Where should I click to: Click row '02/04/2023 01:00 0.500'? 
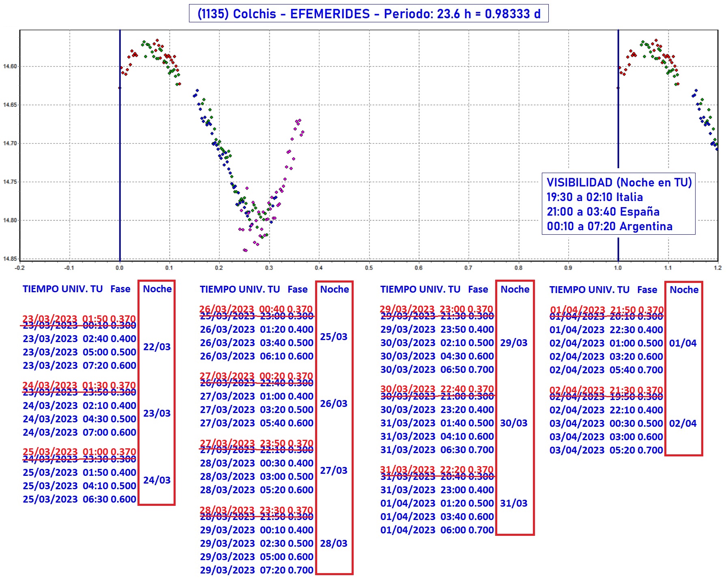[606, 343]
